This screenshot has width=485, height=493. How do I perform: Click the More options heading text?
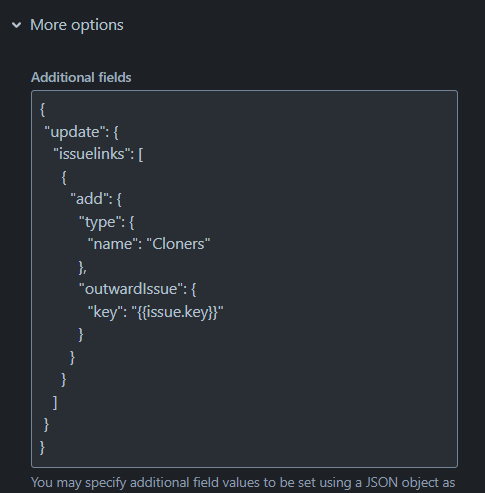click(x=77, y=25)
